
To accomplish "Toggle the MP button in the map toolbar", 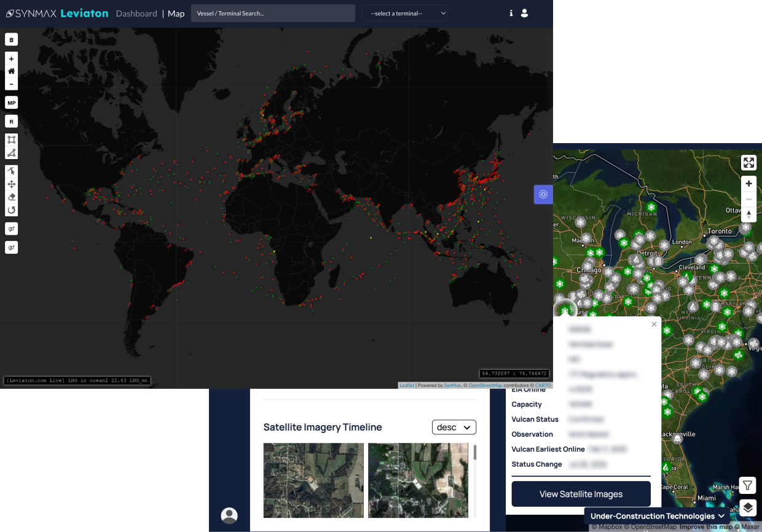I will (x=11, y=103).
